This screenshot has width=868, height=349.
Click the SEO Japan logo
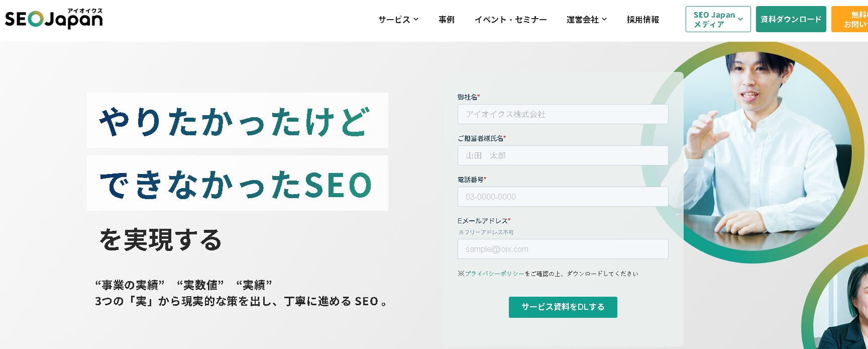(x=54, y=19)
